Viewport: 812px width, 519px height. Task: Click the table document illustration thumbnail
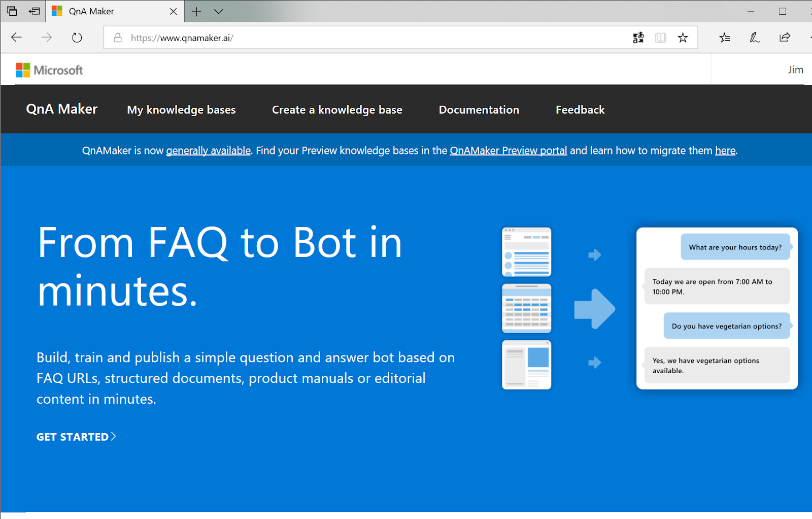pyautogui.click(x=526, y=308)
